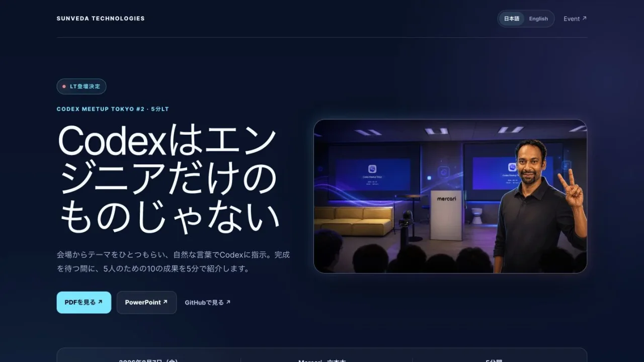644x362 pixels.
Task: Open the PowerPoint button
Action: point(146,302)
